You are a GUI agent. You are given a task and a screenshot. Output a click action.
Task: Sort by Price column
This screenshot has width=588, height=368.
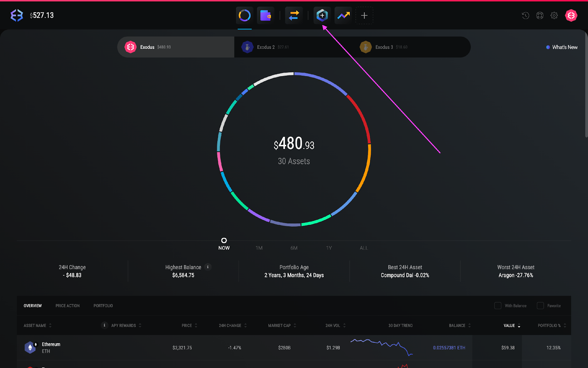point(190,326)
